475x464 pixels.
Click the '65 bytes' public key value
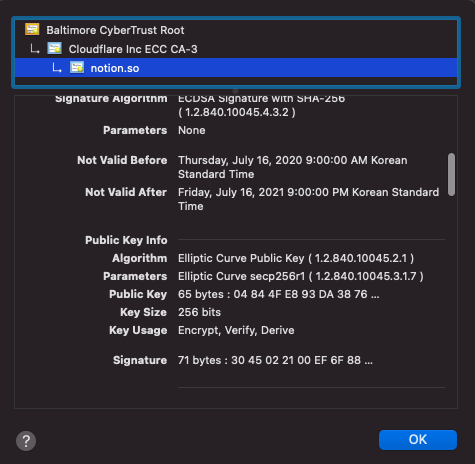point(278,294)
